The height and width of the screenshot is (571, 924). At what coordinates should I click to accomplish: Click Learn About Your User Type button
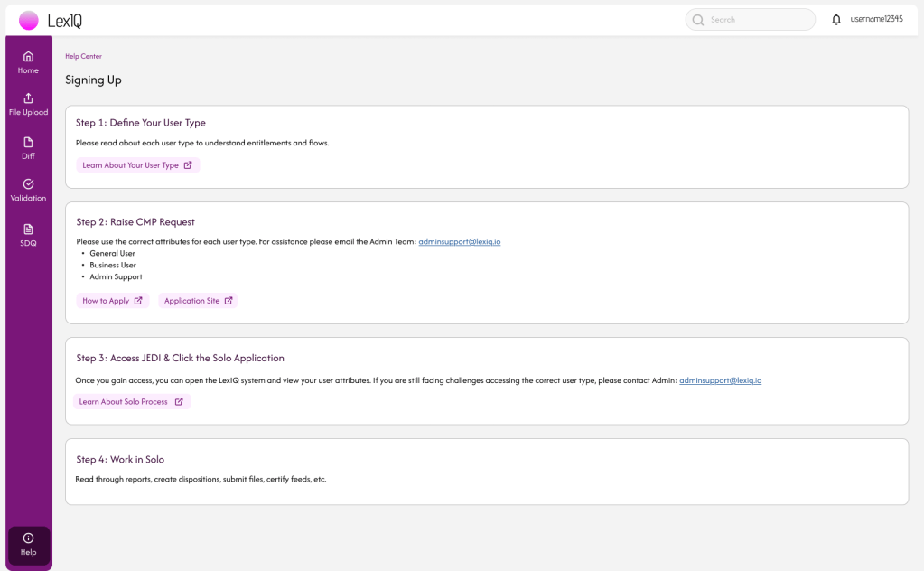click(x=137, y=165)
